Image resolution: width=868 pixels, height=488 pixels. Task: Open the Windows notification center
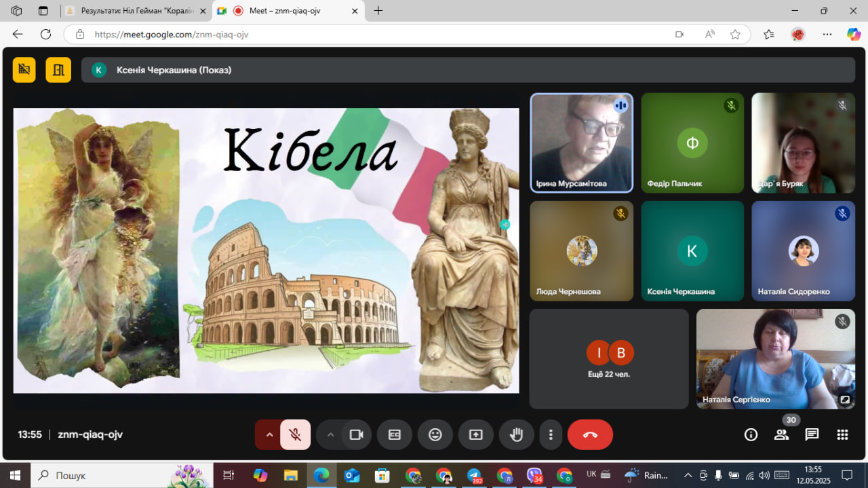tap(847, 475)
